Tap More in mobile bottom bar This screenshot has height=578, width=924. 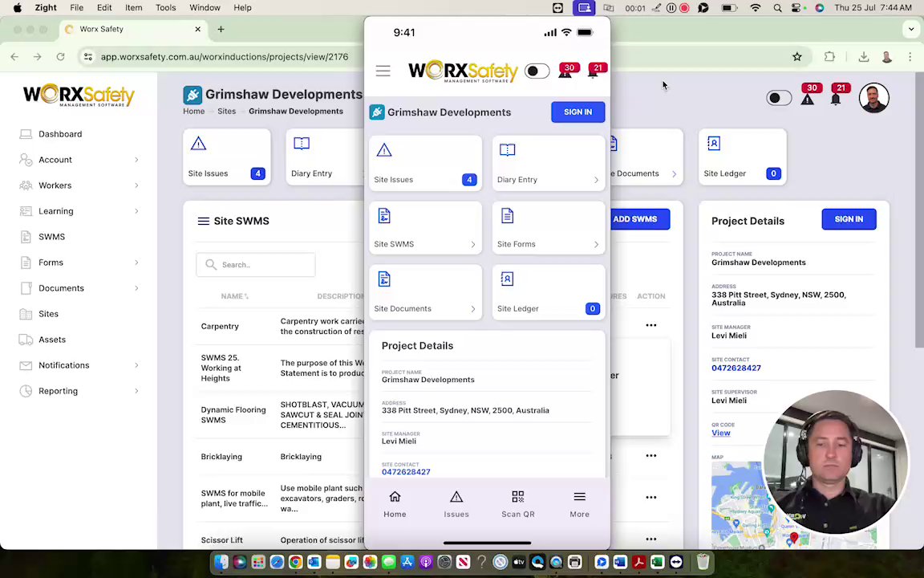(x=579, y=504)
